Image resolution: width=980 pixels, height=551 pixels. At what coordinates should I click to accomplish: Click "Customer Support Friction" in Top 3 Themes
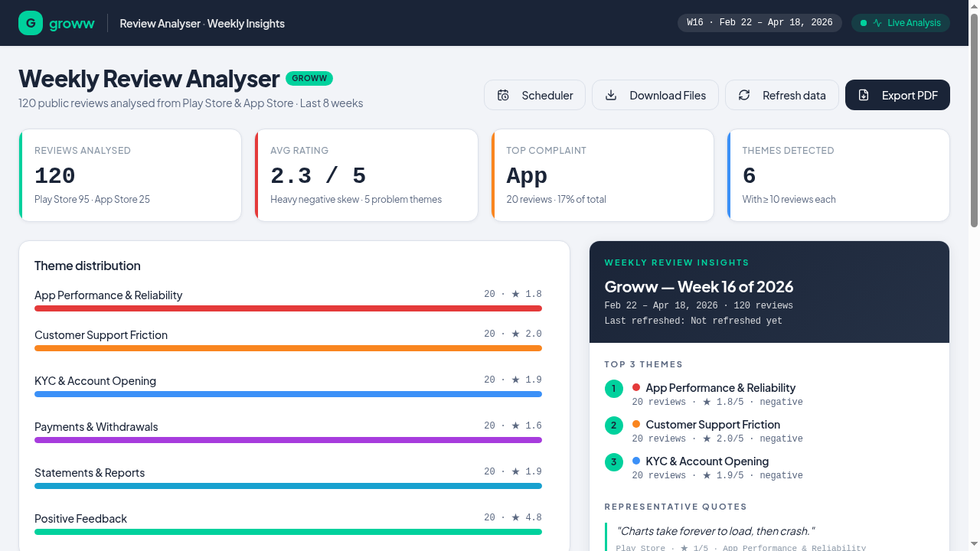click(713, 425)
